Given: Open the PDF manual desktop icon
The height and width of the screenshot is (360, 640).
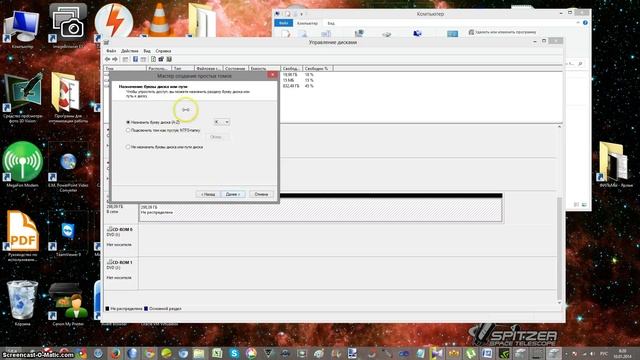Looking at the screenshot, I should pyautogui.click(x=22, y=235).
